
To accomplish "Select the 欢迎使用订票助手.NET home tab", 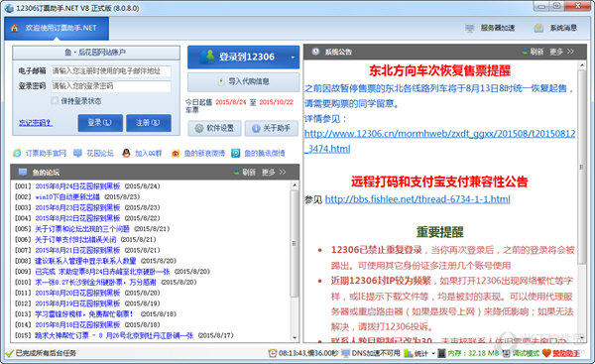I will 57,28.
